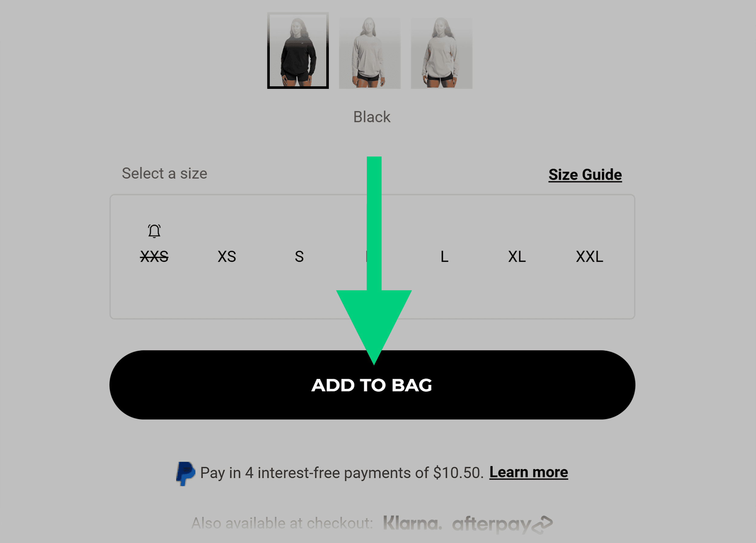The height and width of the screenshot is (543, 756).
Task: Select size XL
Action: click(516, 256)
